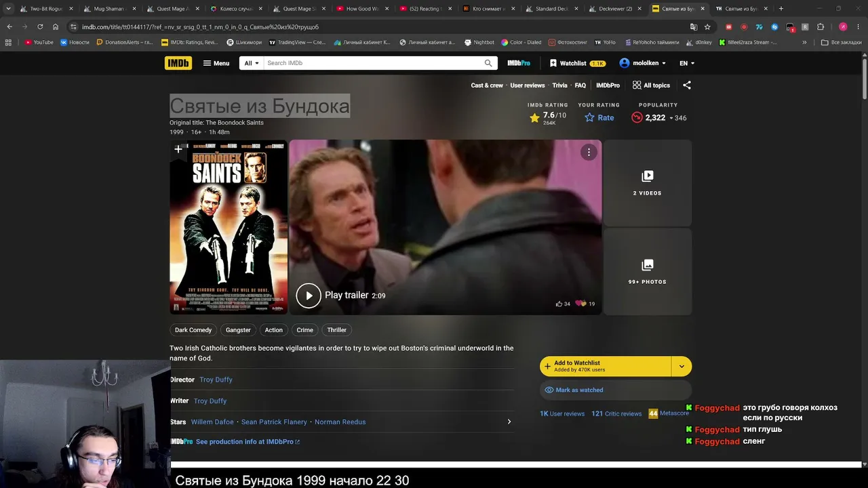Select the Crime genre chip
The width and height of the screenshot is (868, 488).
coord(305,330)
